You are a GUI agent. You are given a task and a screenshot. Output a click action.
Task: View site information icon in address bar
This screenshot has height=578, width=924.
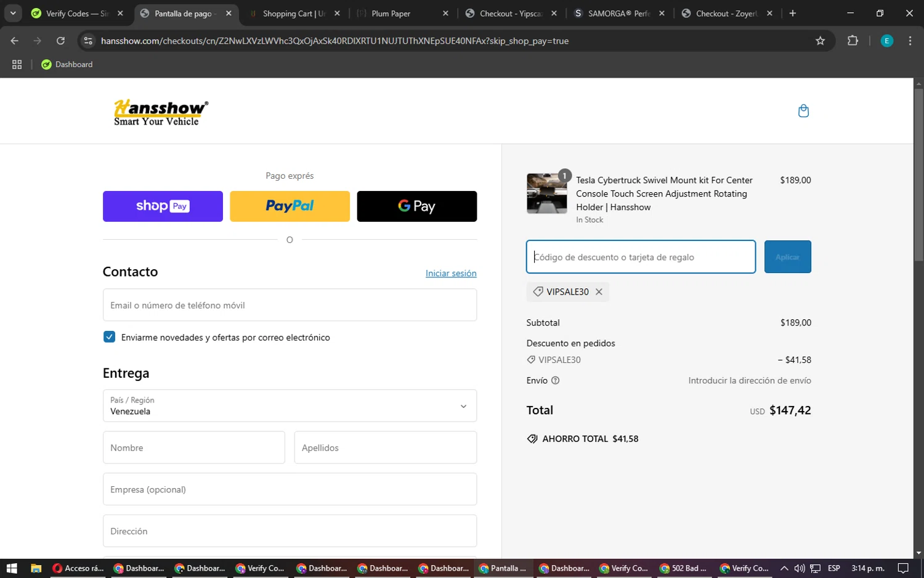[x=88, y=41]
